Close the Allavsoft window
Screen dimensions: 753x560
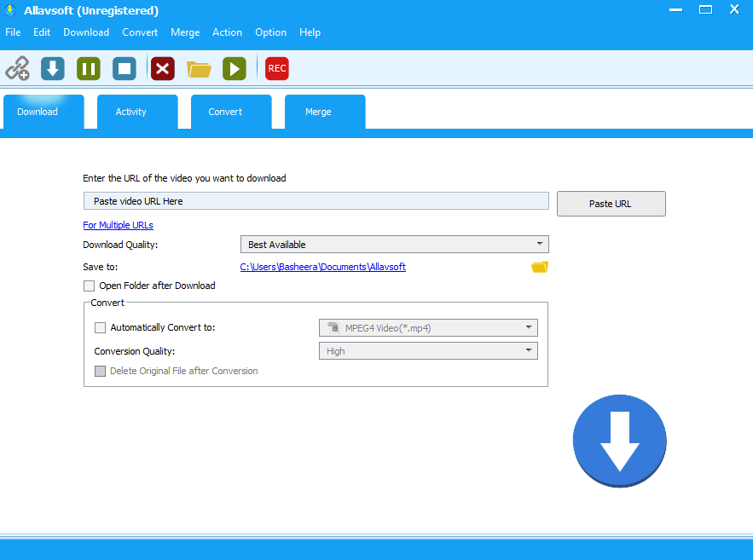coord(734,9)
